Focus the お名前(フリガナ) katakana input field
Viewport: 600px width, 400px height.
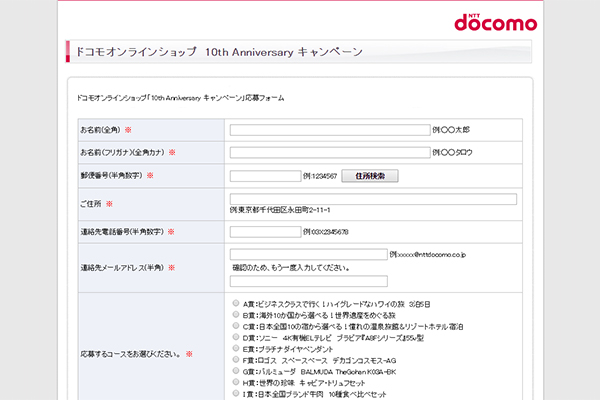tap(330, 153)
